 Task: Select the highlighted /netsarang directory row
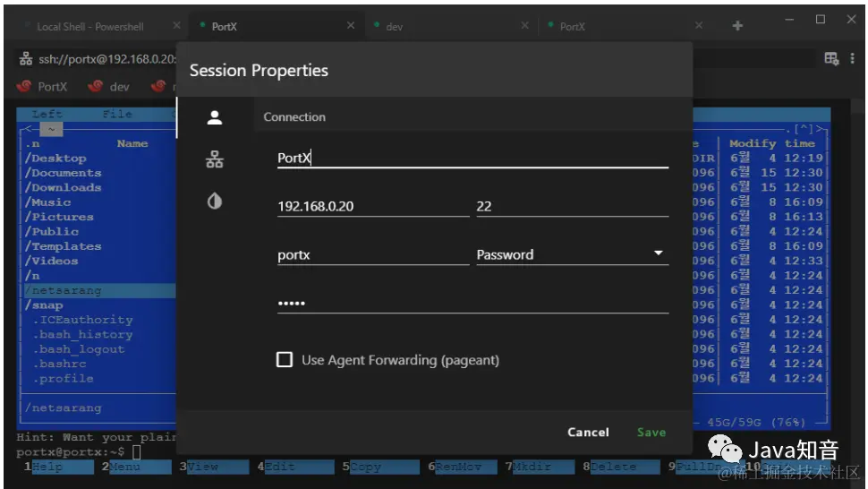pos(99,290)
